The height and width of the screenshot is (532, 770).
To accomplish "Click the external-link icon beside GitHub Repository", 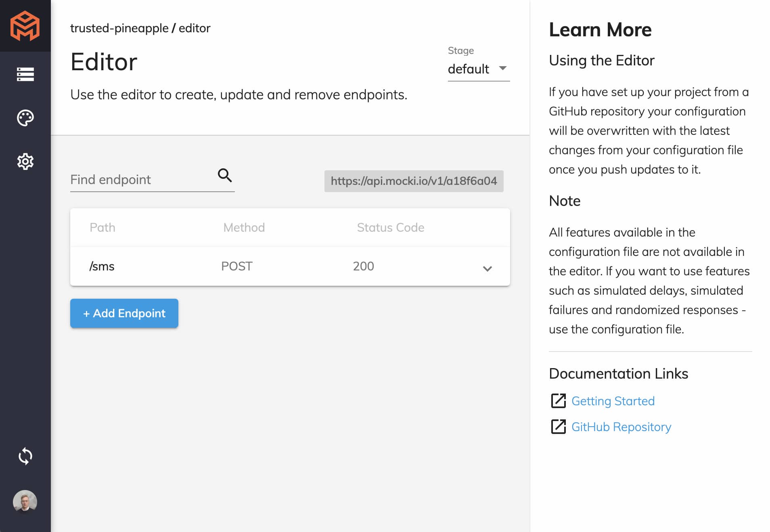I will click(x=559, y=427).
